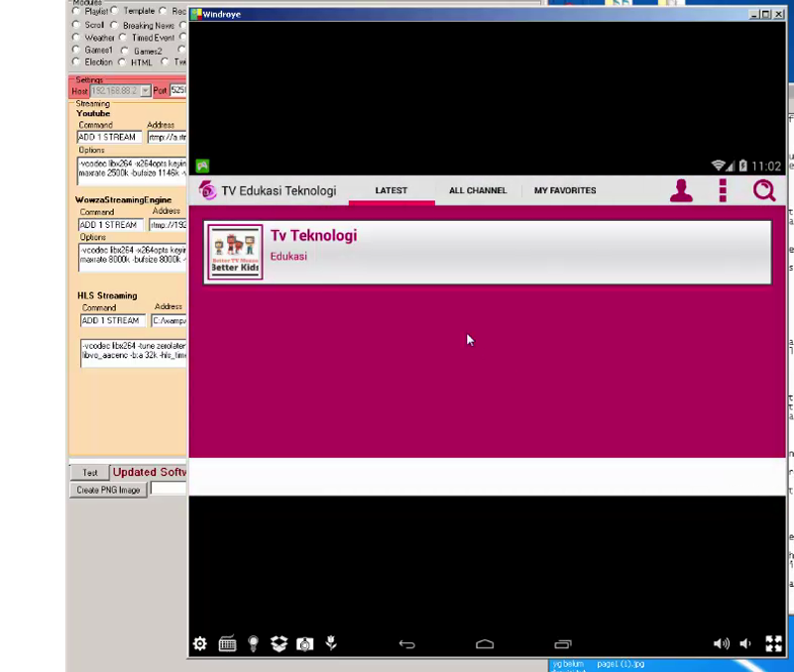Open Android recent apps button

coord(562,644)
